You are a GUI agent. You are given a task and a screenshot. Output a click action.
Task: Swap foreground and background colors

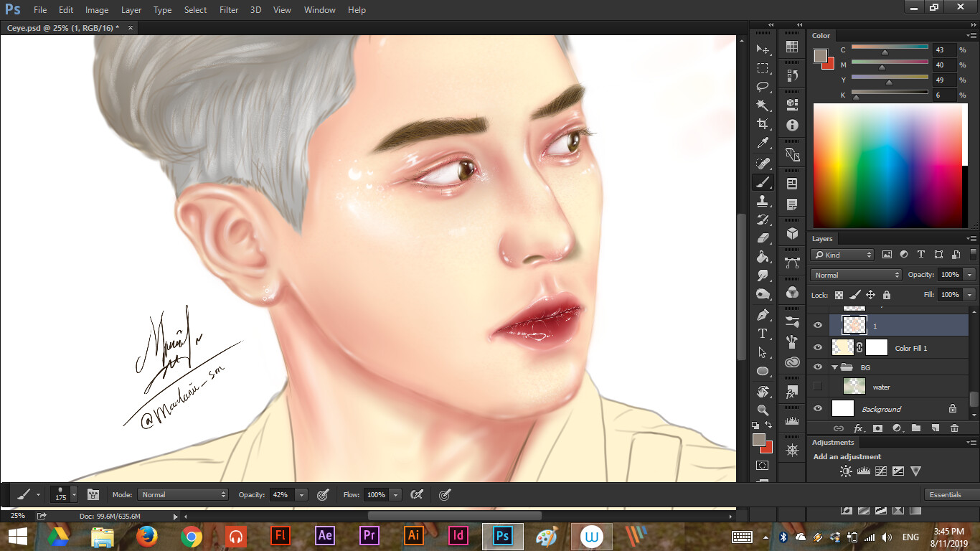point(769,425)
